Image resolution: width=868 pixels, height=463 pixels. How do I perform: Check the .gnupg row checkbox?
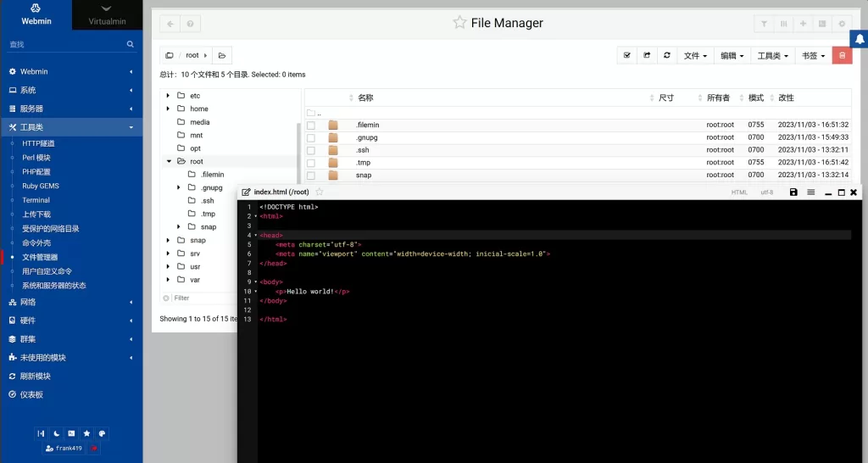click(311, 138)
